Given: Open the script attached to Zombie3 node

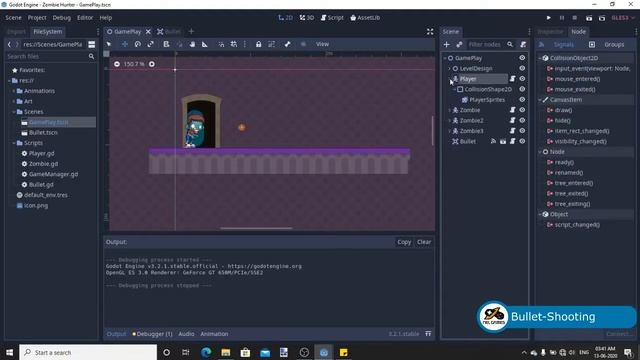Looking at the screenshot, I should 513,131.
